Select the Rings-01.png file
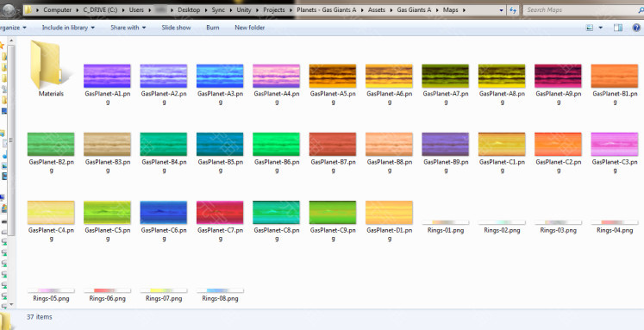Viewport: 644px width, 330px height. click(446, 227)
